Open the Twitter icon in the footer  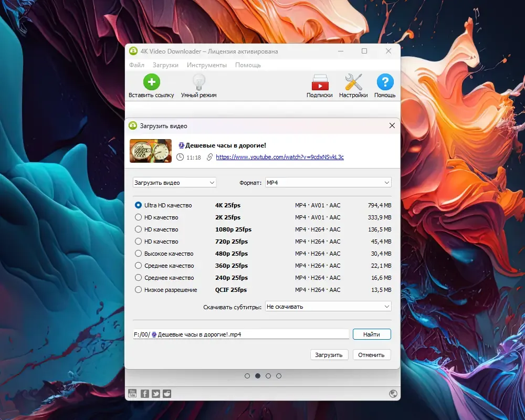156,394
